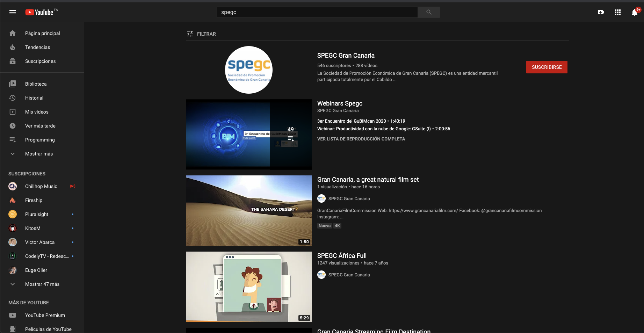The width and height of the screenshot is (644, 333).
Task: Click the Chillhop Music channel name
Action: tap(41, 186)
